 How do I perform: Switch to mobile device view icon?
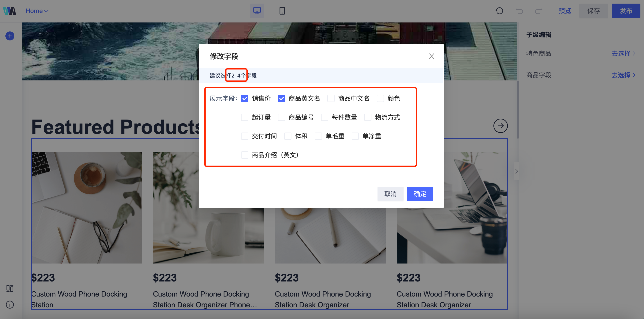click(x=282, y=11)
